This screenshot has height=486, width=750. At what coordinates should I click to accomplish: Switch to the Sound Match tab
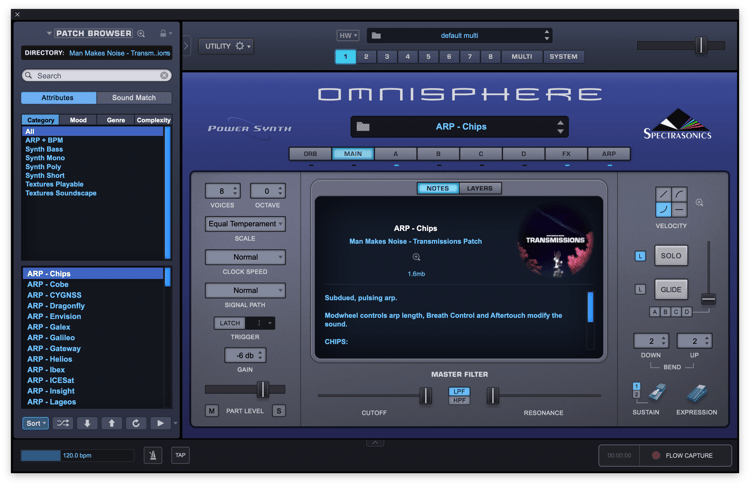click(134, 98)
